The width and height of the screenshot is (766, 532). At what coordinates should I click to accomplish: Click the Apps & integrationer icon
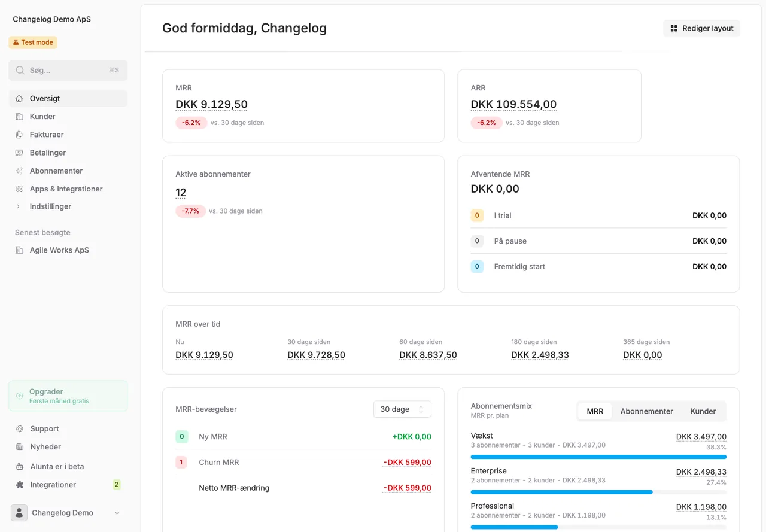point(19,189)
